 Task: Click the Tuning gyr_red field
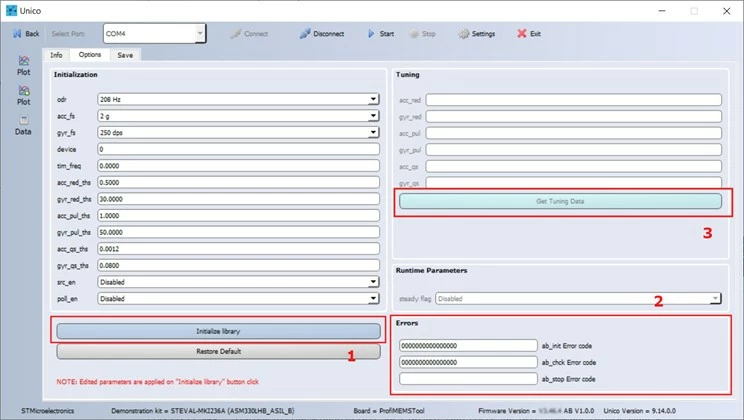pyautogui.click(x=574, y=116)
